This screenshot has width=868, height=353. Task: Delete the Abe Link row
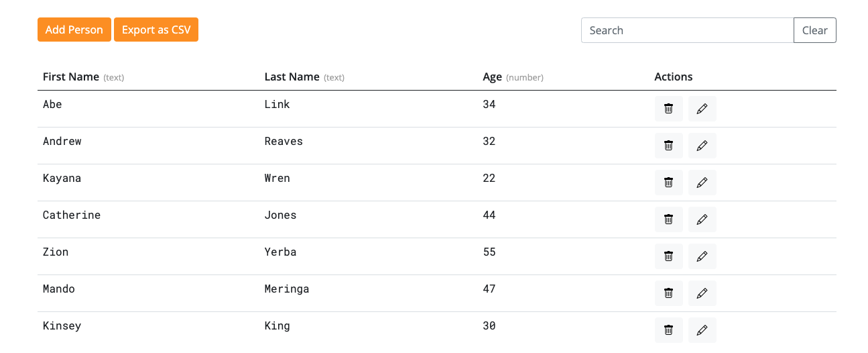coord(668,109)
